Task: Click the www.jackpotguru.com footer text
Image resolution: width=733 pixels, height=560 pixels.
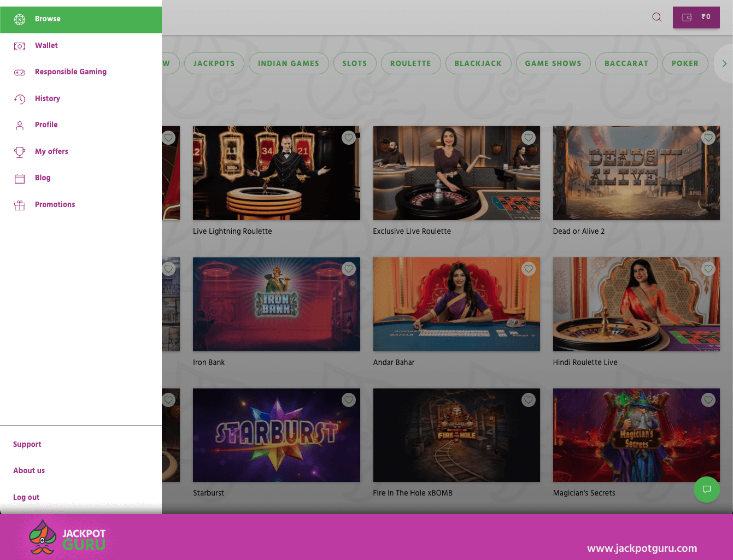Action: click(642, 548)
